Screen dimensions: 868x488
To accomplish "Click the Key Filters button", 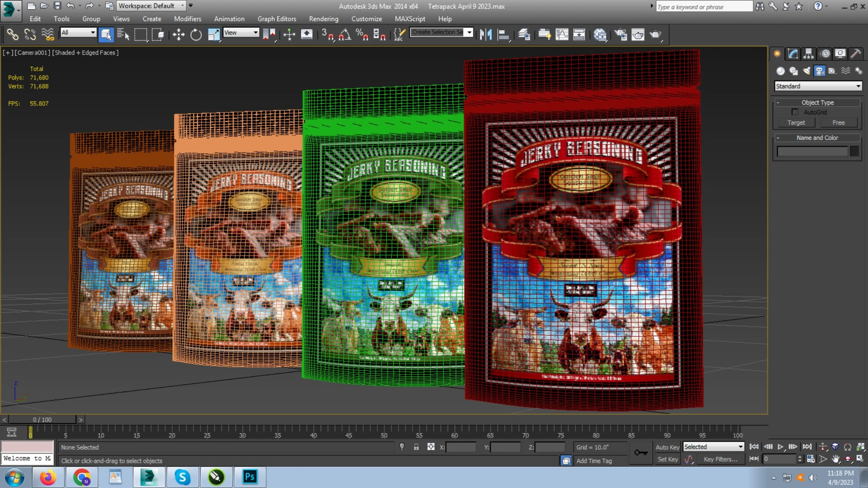I will (720, 459).
